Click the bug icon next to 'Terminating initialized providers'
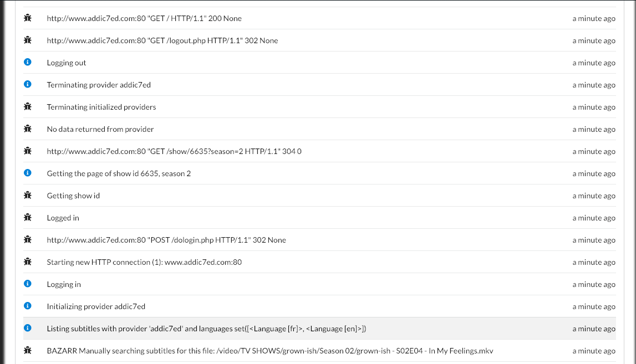 (x=27, y=106)
